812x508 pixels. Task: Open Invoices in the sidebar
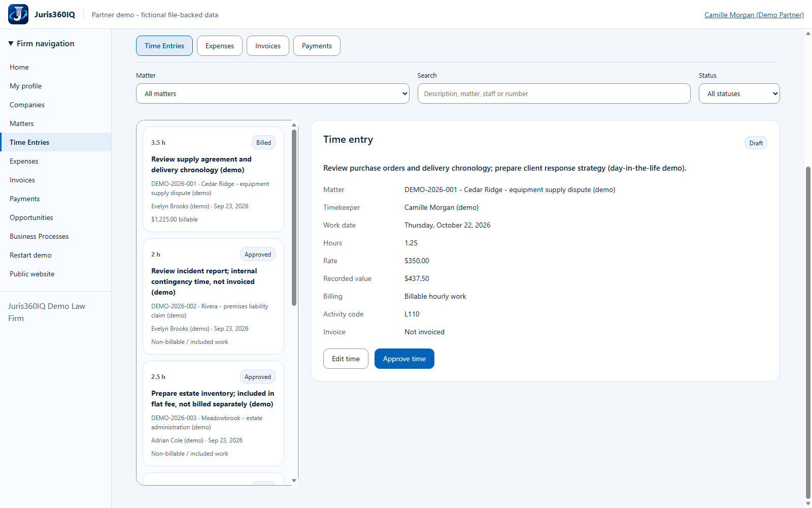click(x=56, y=180)
